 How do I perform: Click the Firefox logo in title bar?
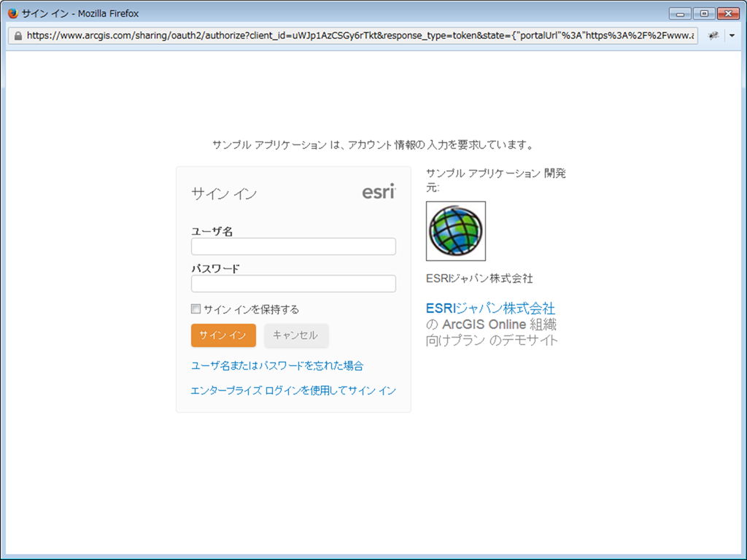pyautogui.click(x=12, y=13)
